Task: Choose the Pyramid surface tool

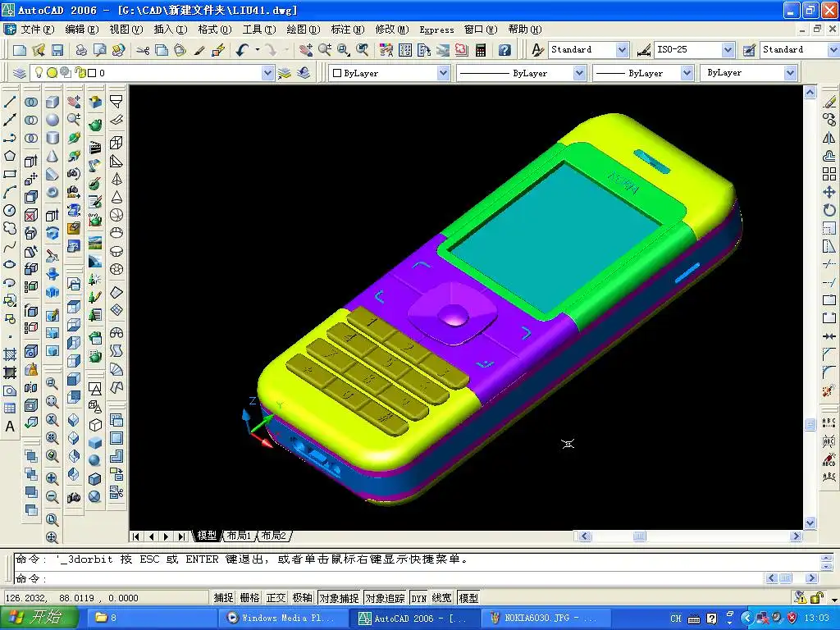Action: click(116, 179)
